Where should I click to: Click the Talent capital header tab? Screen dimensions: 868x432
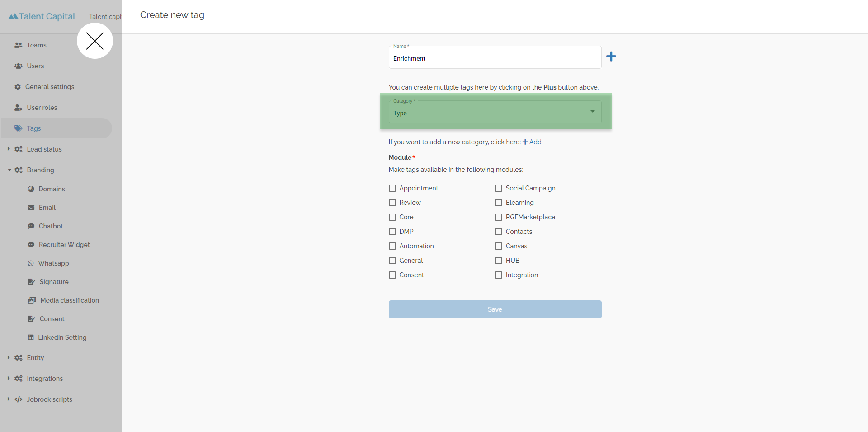[105, 17]
